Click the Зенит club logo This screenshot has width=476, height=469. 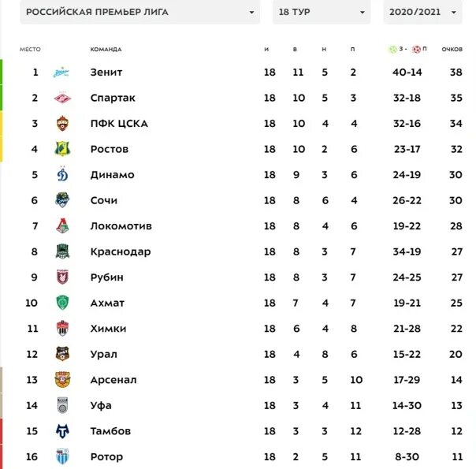pyautogui.click(x=61, y=73)
